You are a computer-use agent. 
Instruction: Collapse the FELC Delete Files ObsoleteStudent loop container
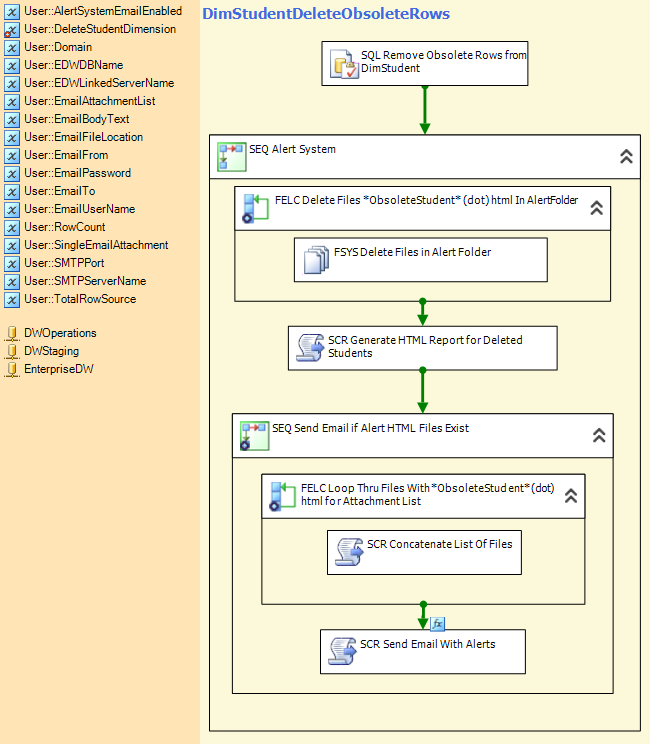(596, 207)
